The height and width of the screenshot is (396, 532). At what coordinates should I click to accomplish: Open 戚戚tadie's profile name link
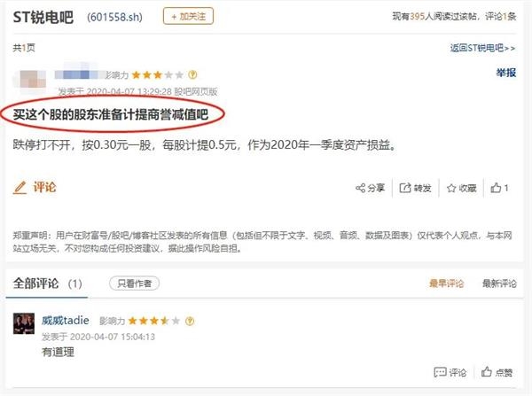click(66, 321)
